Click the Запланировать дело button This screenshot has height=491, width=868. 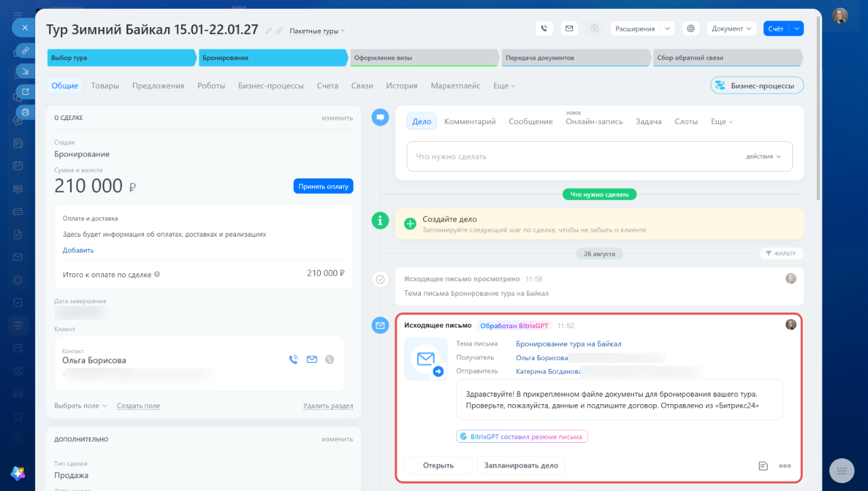click(x=521, y=465)
